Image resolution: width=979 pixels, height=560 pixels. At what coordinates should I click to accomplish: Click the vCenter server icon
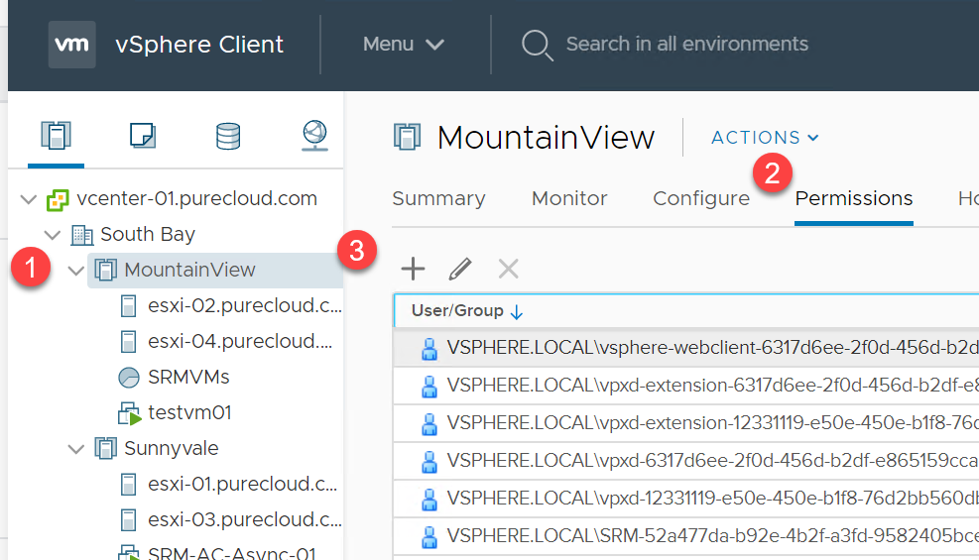(x=58, y=200)
